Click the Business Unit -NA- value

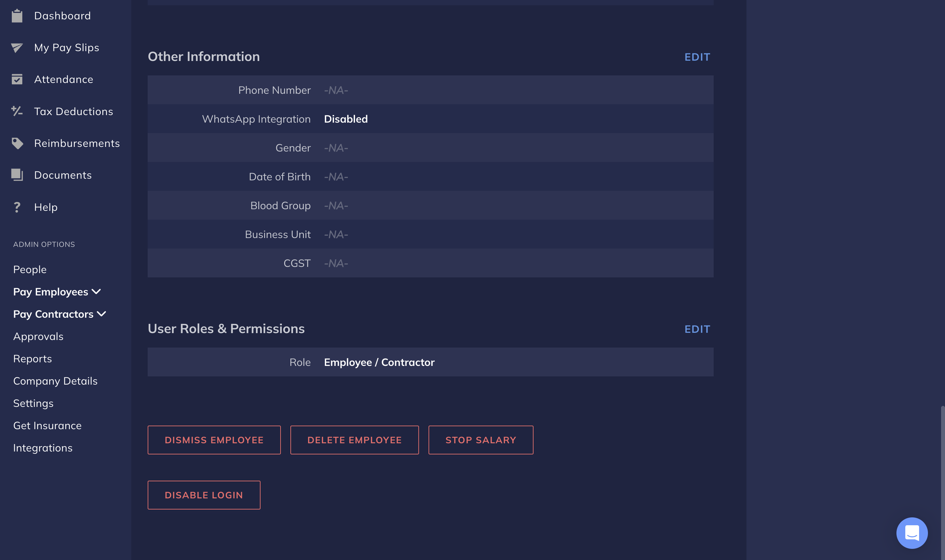336,234
